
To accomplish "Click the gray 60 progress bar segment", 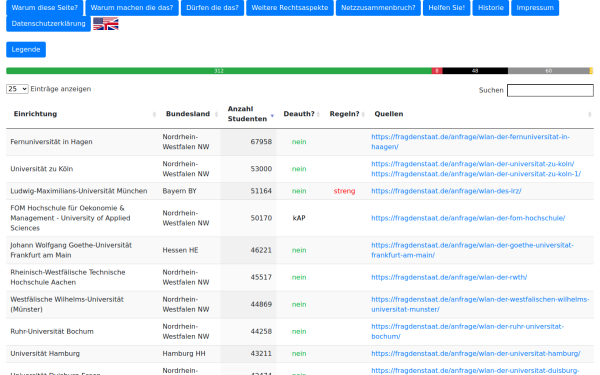I will click(x=549, y=71).
